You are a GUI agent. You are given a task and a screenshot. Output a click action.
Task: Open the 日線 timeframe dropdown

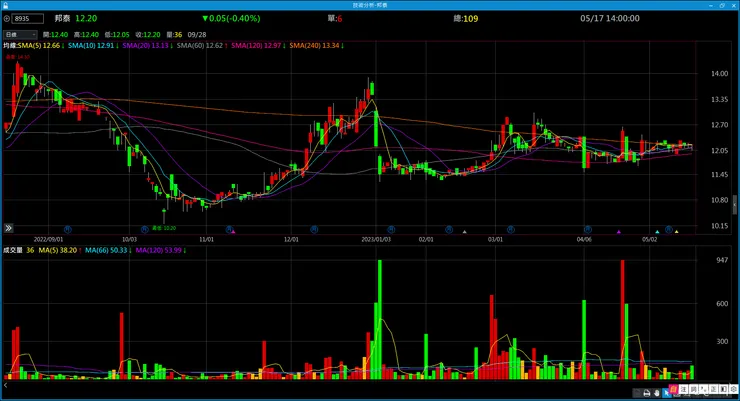coord(20,35)
